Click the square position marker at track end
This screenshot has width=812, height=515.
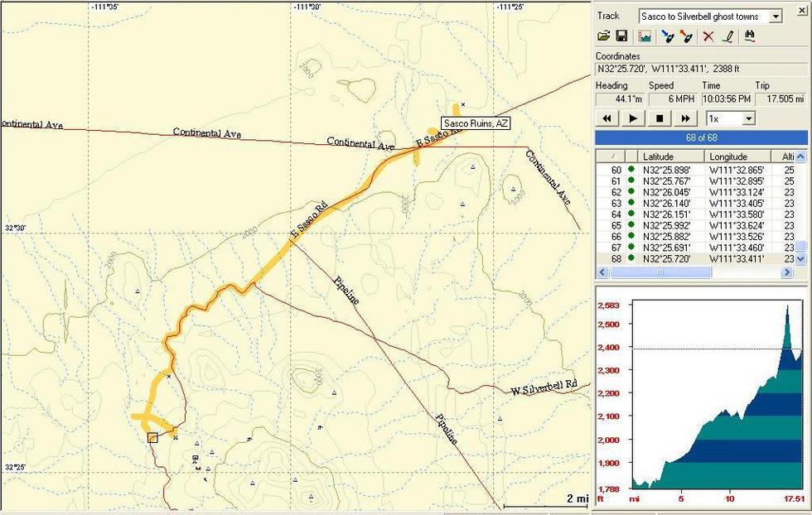pyautogui.click(x=152, y=438)
